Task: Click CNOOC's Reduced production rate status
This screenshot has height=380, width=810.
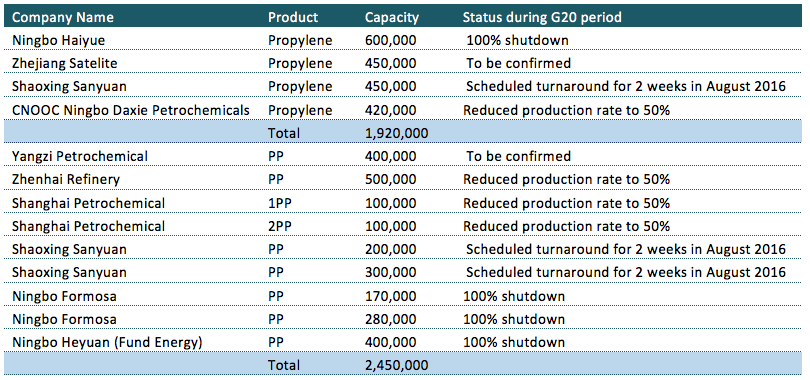Action: pyautogui.click(x=567, y=110)
